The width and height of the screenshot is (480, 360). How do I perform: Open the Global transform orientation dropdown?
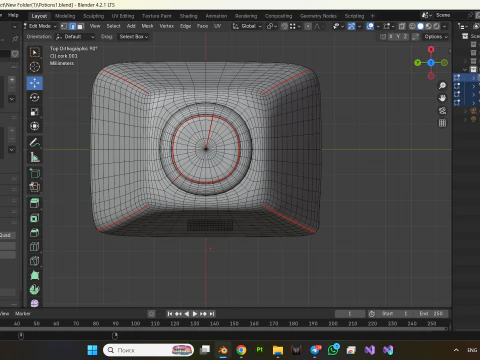point(247,26)
